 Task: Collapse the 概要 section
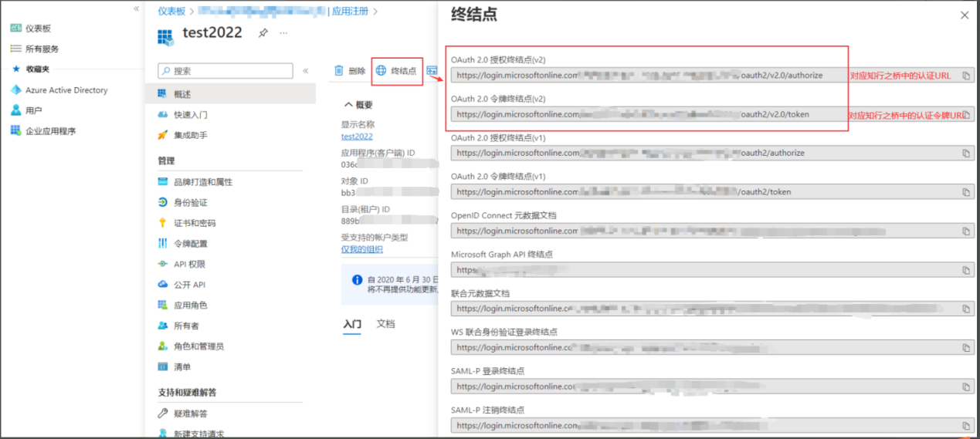(357, 105)
